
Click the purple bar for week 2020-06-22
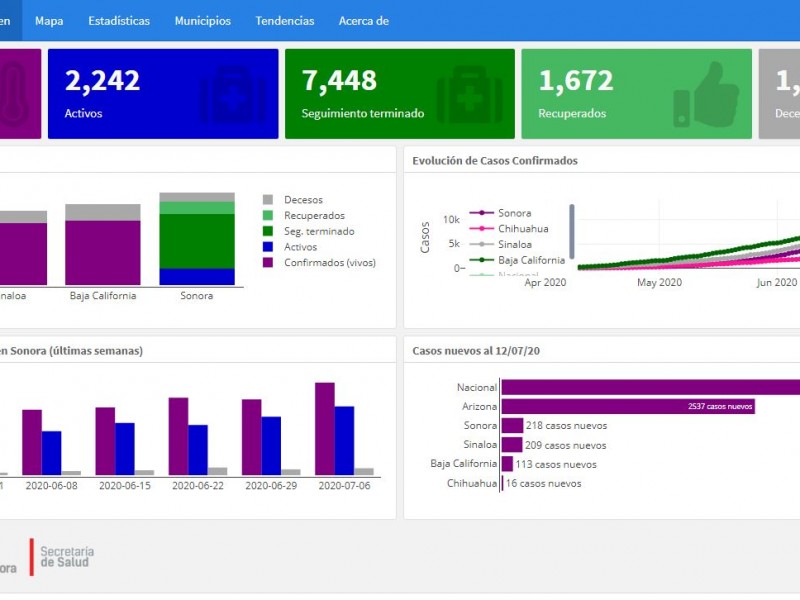pyautogui.click(x=179, y=436)
